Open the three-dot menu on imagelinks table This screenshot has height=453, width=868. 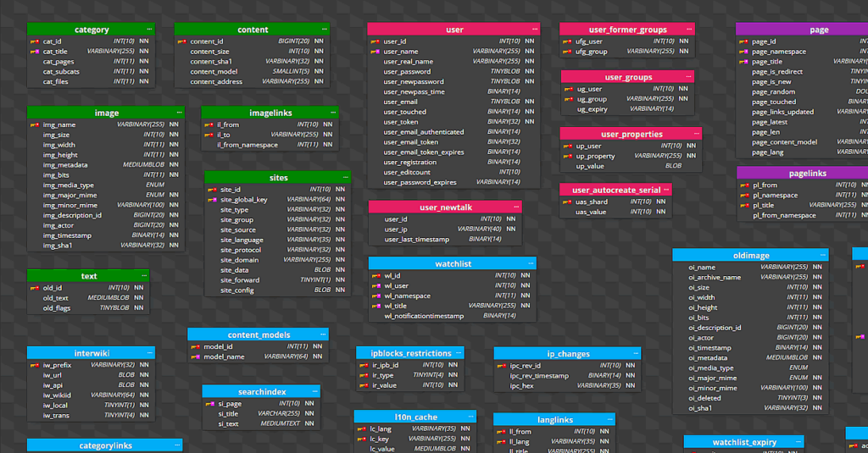click(x=332, y=113)
